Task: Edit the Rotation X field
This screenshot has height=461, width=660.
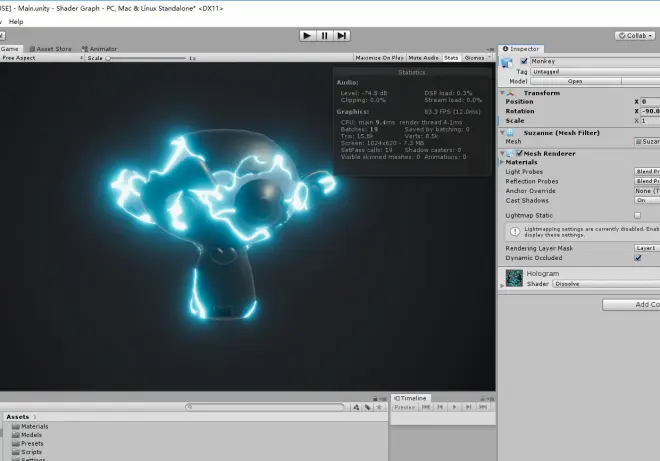Action: click(650, 111)
